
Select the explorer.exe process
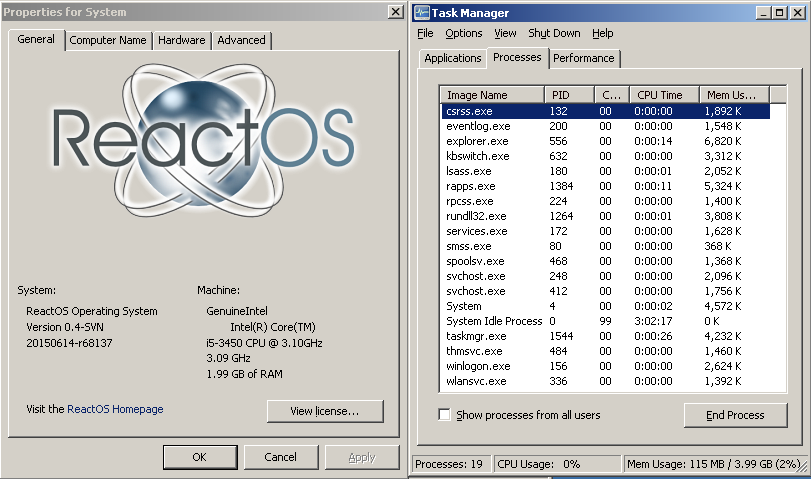(x=606, y=141)
